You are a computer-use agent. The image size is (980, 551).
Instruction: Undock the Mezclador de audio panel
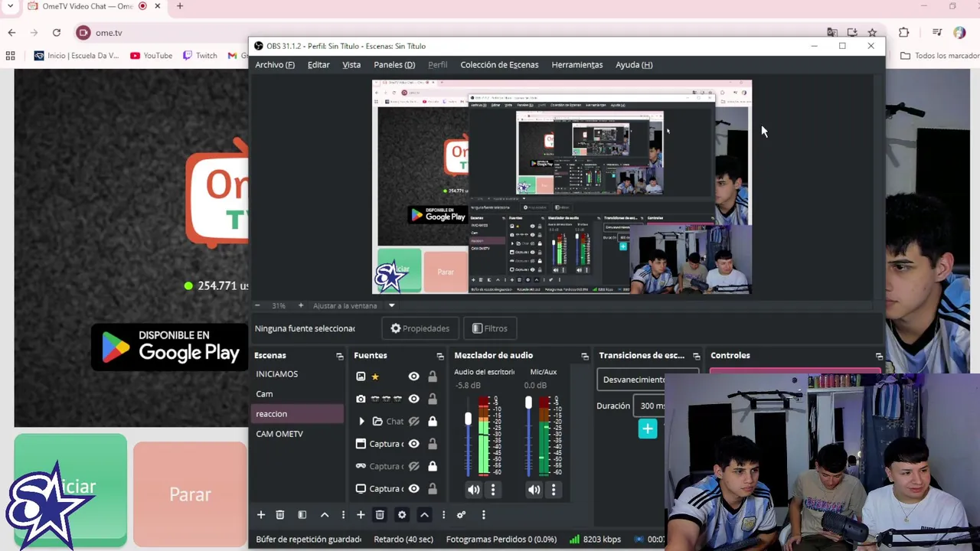click(585, 356)
